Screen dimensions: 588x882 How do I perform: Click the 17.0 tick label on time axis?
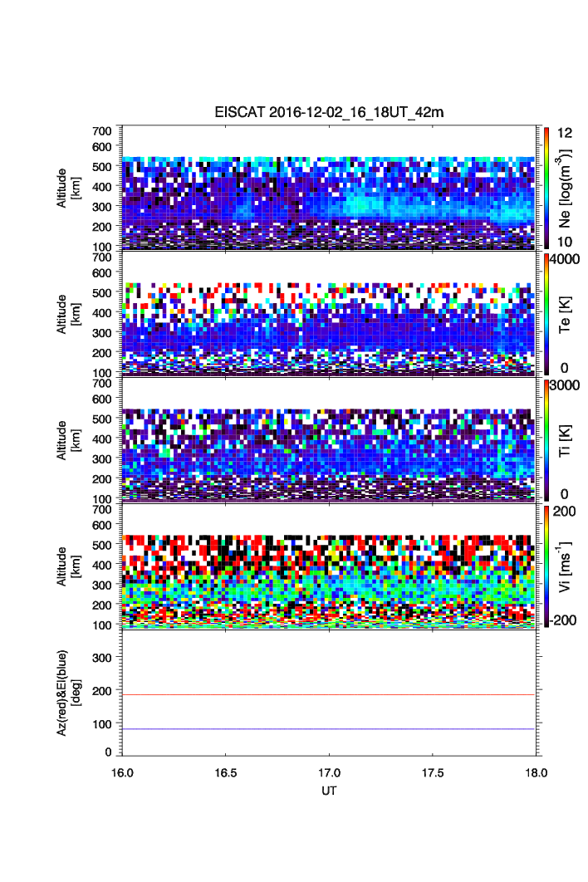click(x=330, y=772)
